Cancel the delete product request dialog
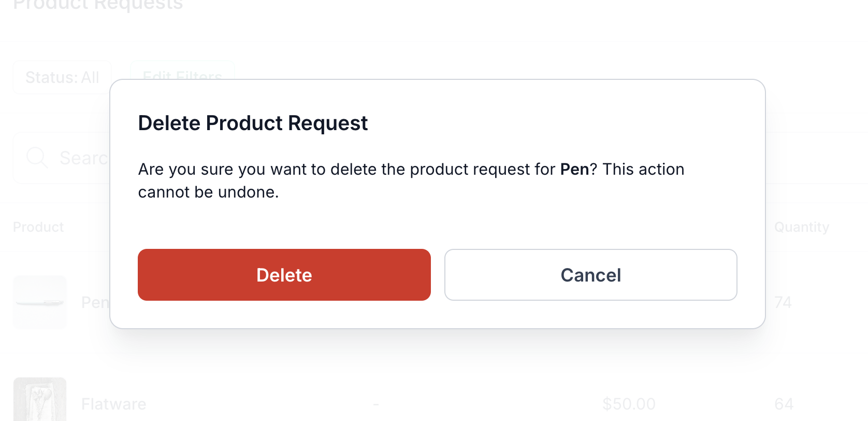The width and height of the screenshot is (868, 421). [591, 275]
